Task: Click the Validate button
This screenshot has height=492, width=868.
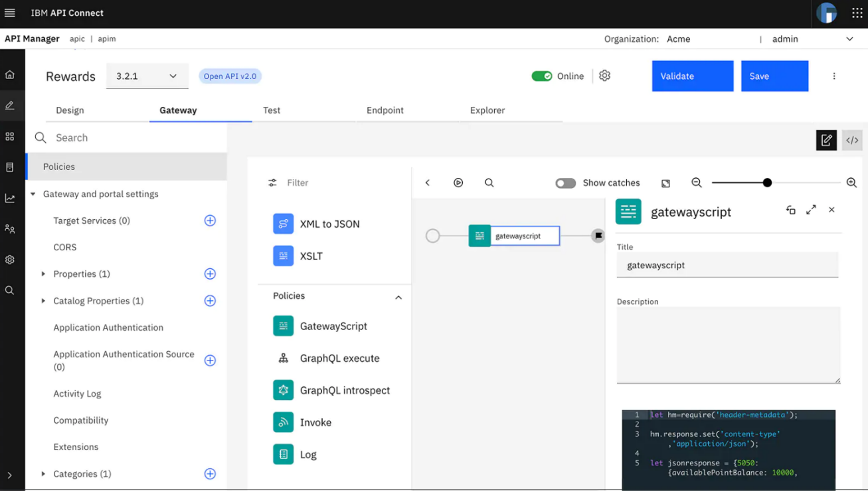Action: click(693, 76)
